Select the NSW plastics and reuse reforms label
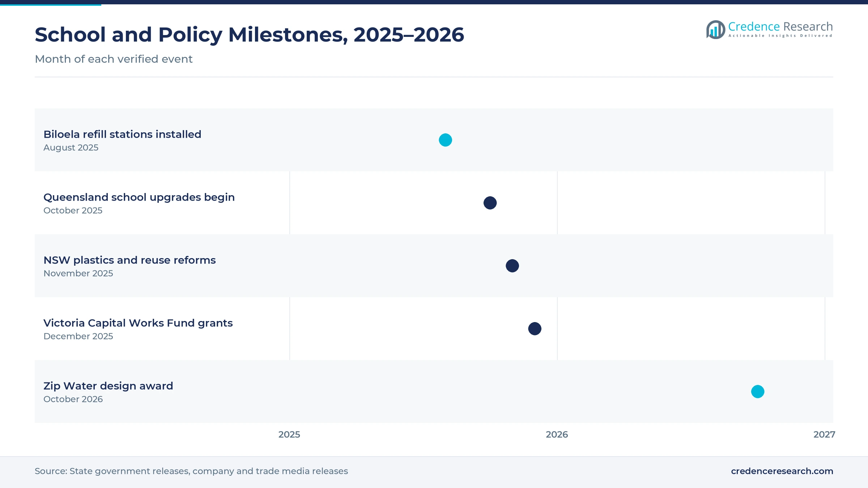 click(129, 260)
